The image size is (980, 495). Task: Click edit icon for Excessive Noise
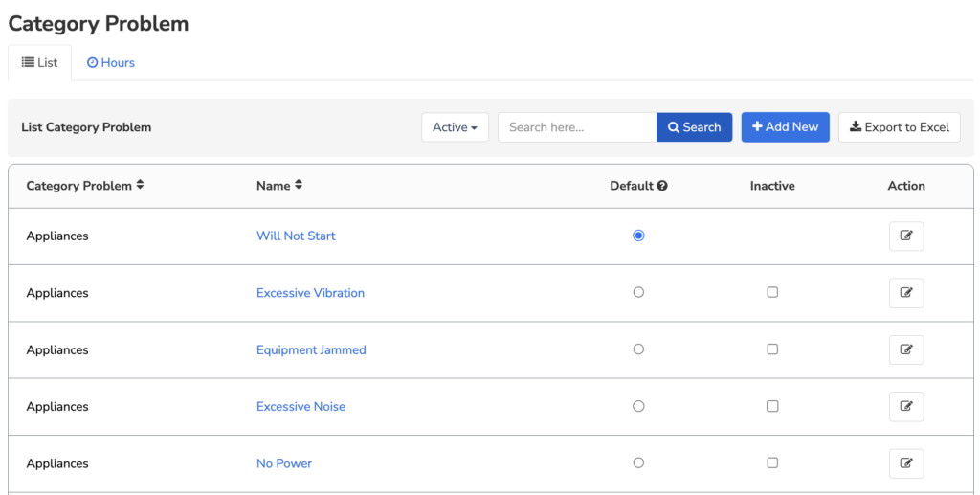pyautogui.click(x=906, y=406)
